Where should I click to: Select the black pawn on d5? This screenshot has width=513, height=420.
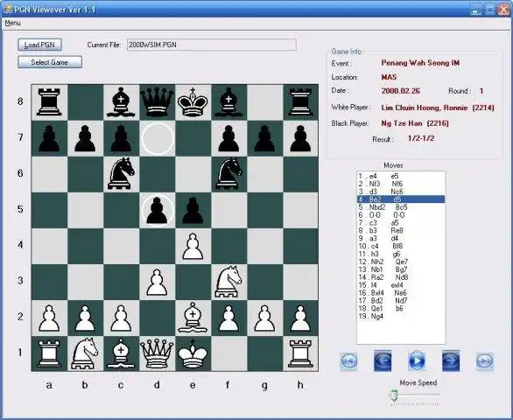point(157,211)
